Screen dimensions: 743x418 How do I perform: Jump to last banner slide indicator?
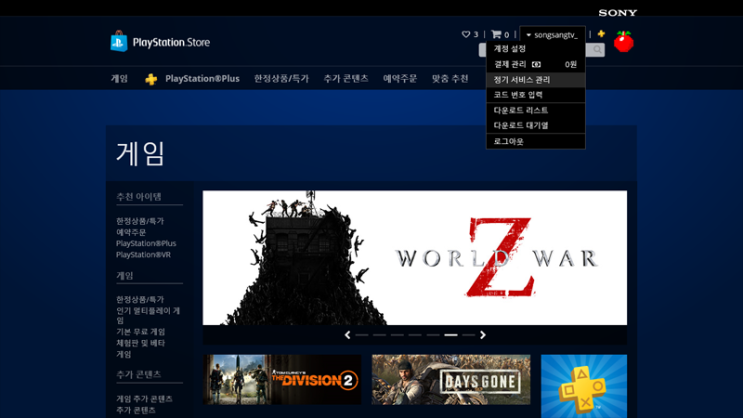pos(469,335)
